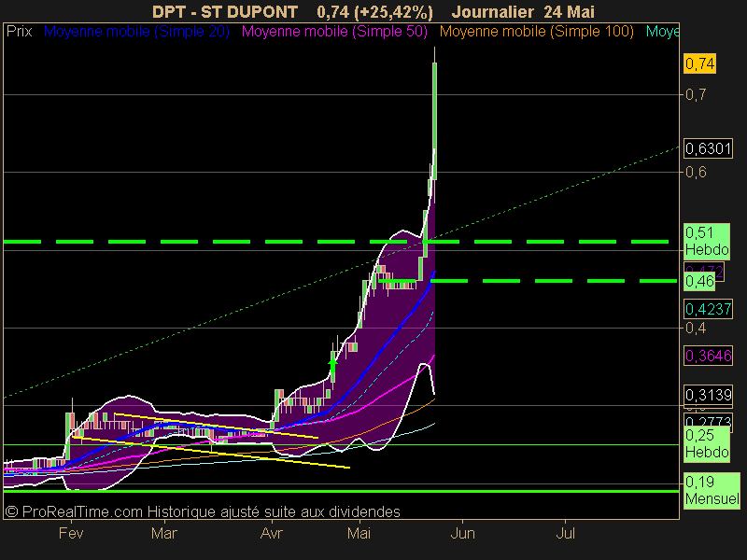Click the "0,6" price axis gridline label

[x=696, y=173]
